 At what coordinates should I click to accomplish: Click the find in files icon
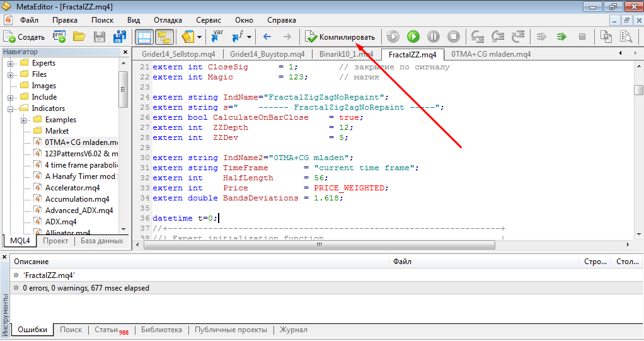point(625,37)
